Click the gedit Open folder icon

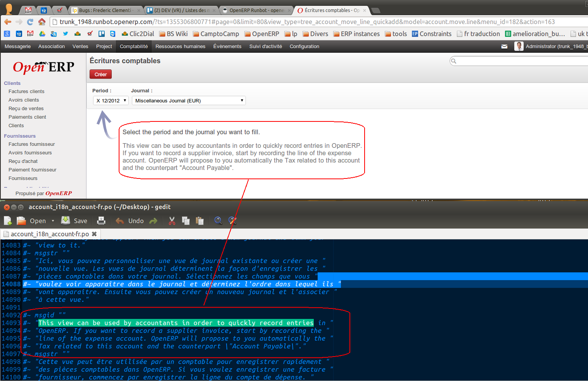(x=21, y=221)
